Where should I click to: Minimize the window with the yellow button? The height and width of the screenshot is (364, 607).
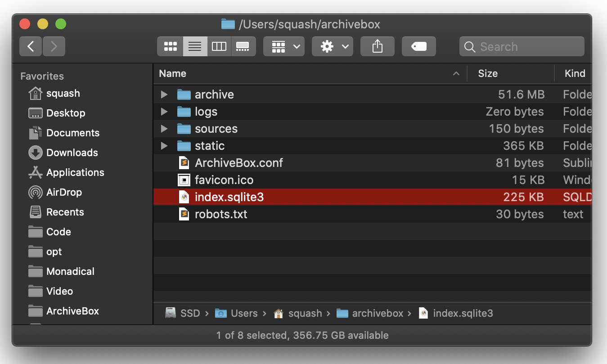point(43,24)
